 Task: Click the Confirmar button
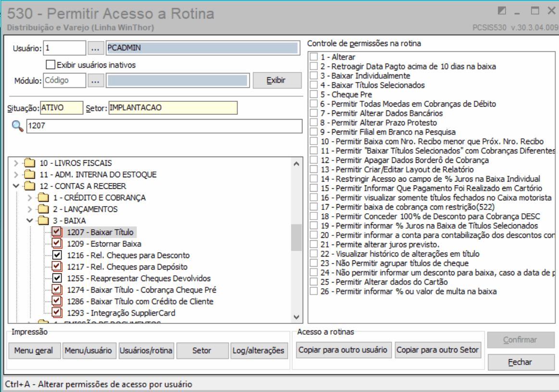[521, 340]
